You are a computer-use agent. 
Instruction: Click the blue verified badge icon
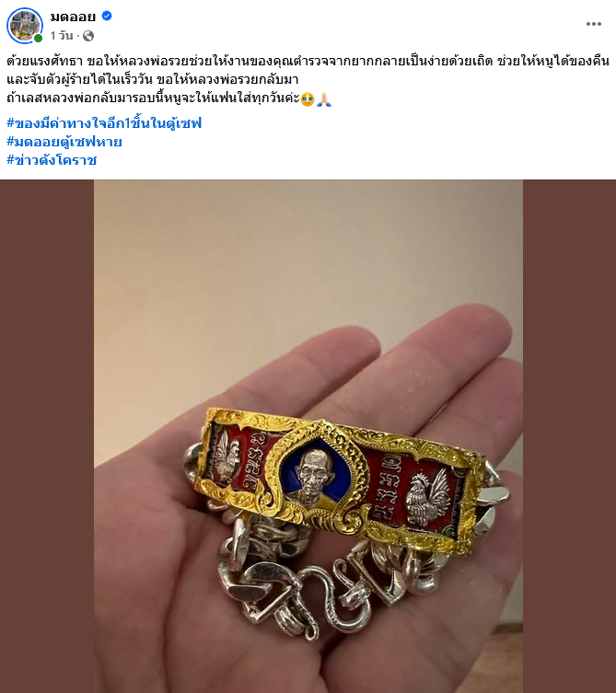tap(107, 16)
